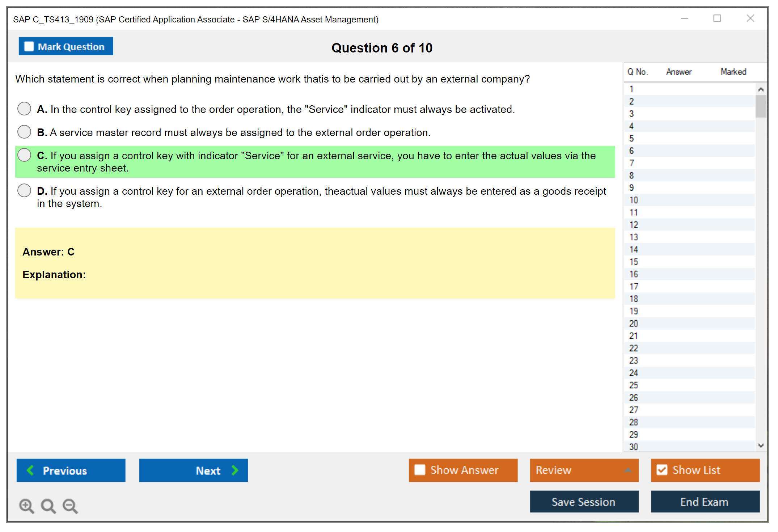Click the green right arrow on Next
The width and height of the screenshot is (778, 532).
(235, 470)
